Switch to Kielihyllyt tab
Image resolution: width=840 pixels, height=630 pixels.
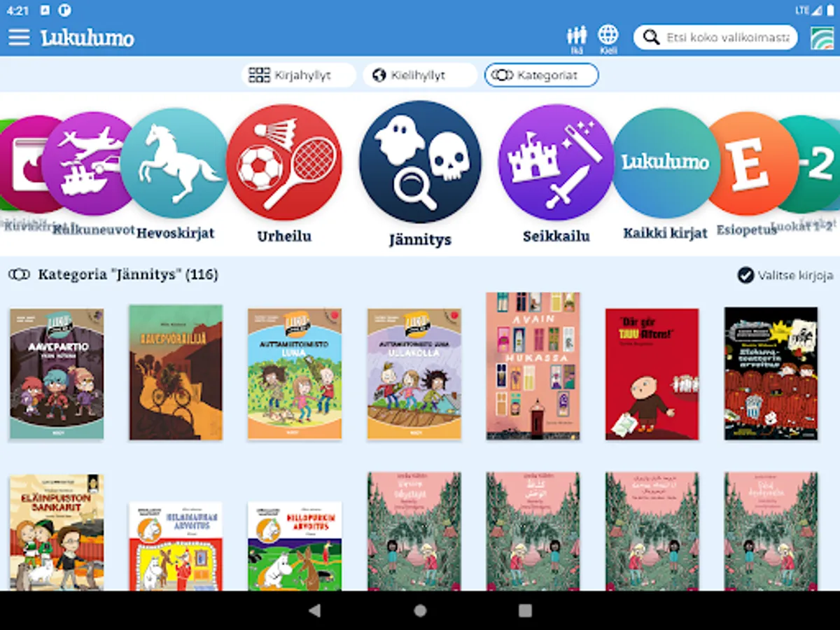(x=420, y=75)
